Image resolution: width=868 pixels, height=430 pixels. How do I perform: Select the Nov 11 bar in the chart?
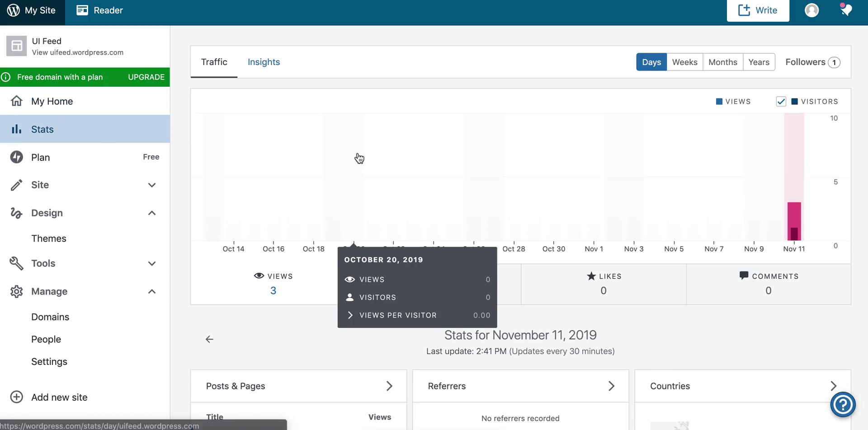tap(794, 221)
